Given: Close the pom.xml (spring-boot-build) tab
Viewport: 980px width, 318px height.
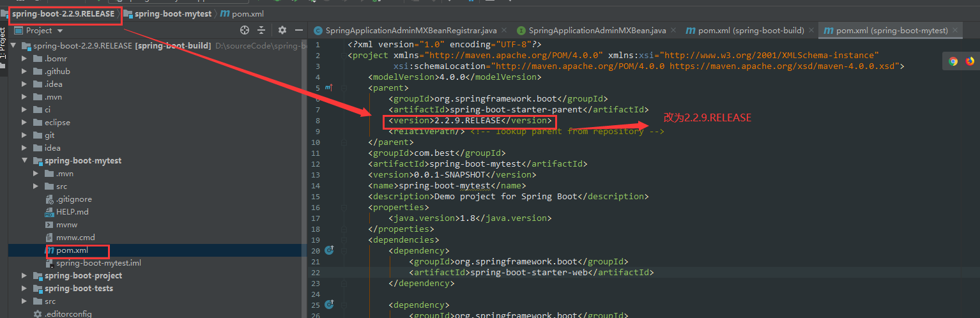Looking at the screenshot, I should 811,30.
